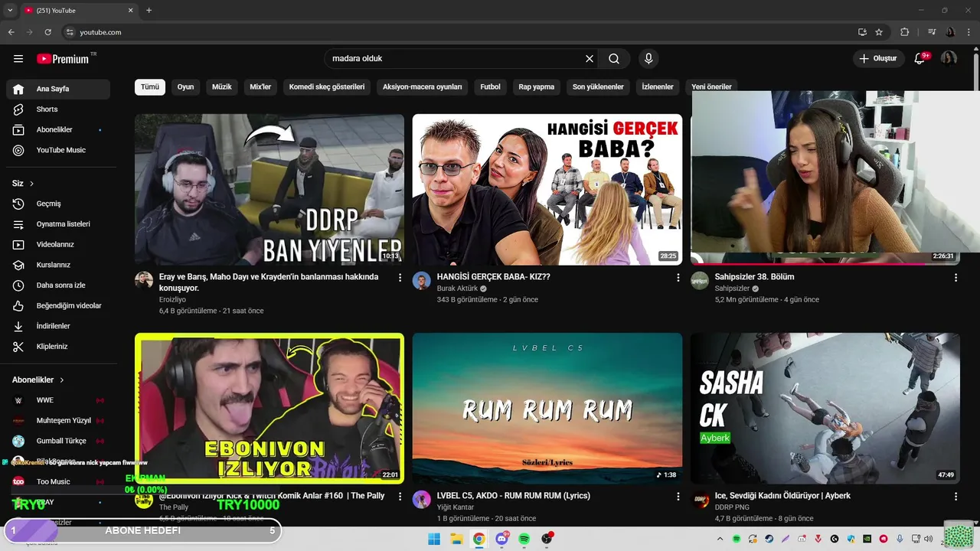Image resolution: width=980 pixels, height=551 pixels.
Task: Open YouTube notifications bell
Action: click(920, 59)
